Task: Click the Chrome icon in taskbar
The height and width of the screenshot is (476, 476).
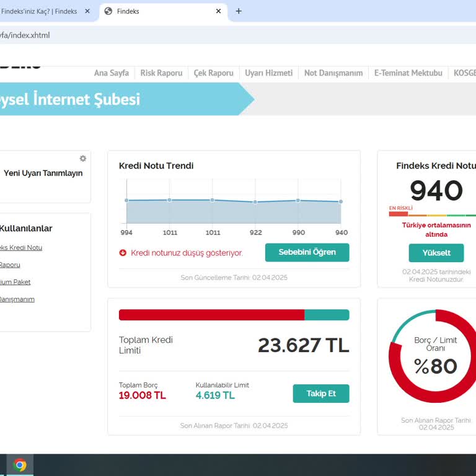Action: tap(20, 465)
